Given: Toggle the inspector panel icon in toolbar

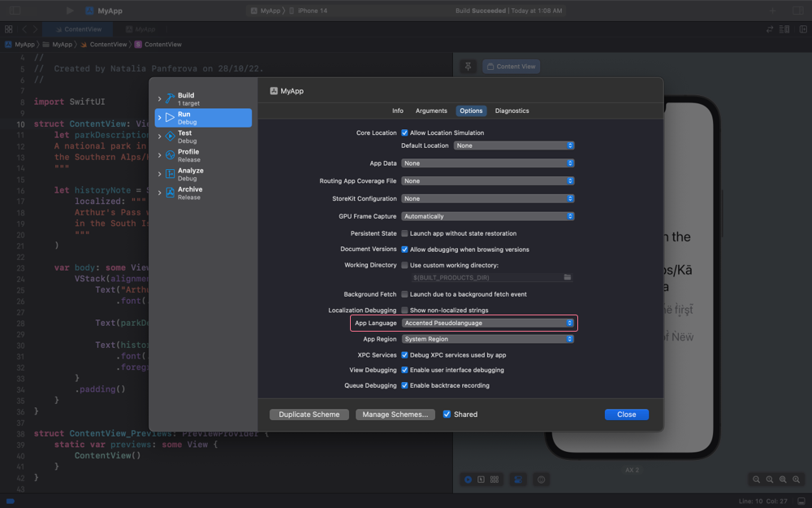Looking at the screenshot, I should click(798, 11).
